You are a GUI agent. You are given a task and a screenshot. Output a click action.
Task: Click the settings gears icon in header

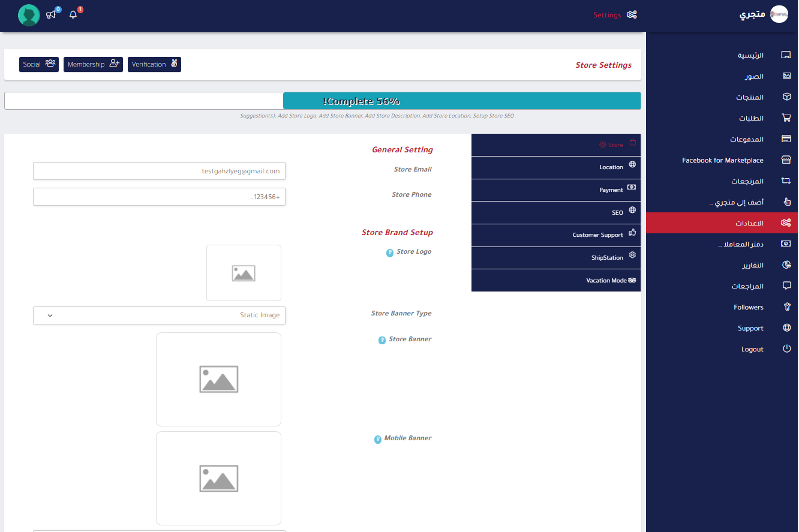(632, 15)
